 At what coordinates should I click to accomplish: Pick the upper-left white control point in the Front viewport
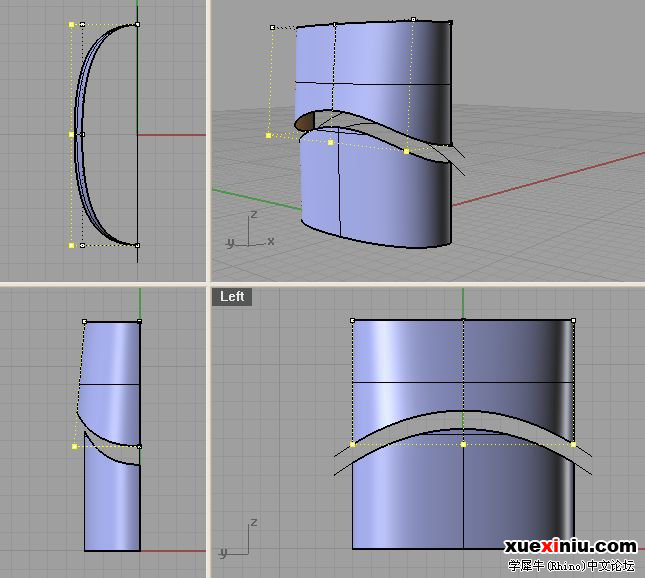click(x=84, y=321)
